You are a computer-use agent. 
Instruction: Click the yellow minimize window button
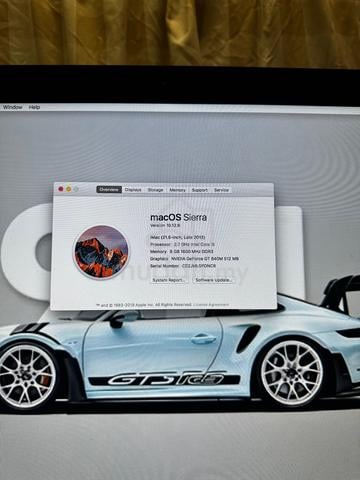pyautogui.click(x=68, y=189)
